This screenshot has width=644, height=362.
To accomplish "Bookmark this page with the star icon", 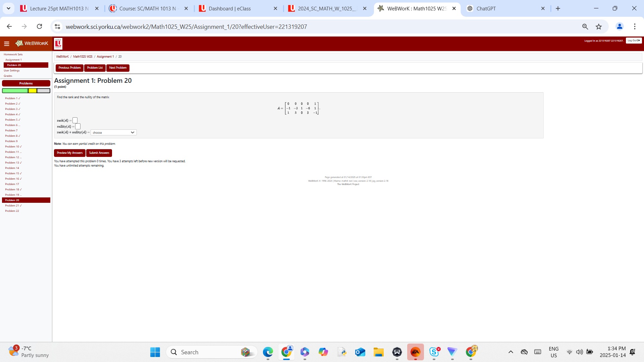I will [x=599, y=26].
